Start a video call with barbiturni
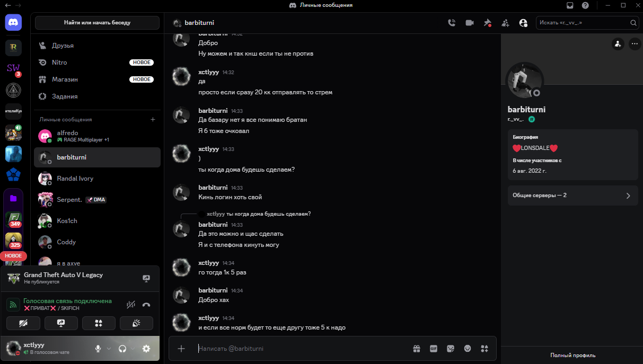 click(x=469, y=23)
